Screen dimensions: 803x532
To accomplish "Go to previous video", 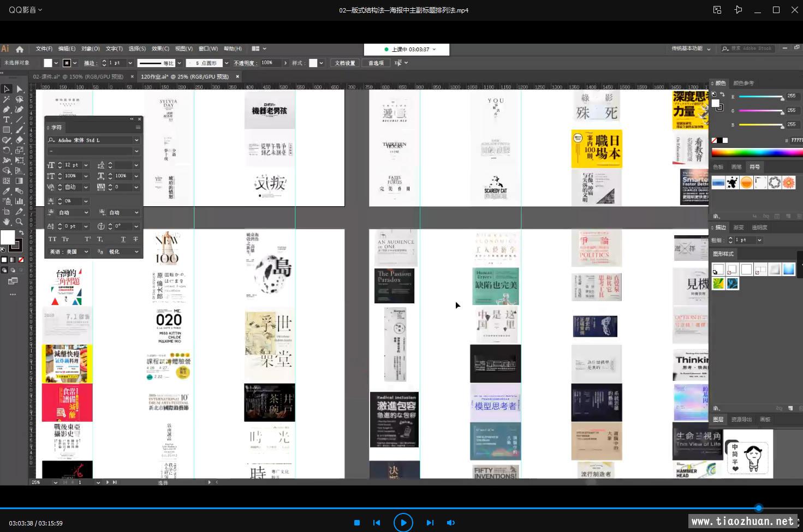I will click(x=377, y=523).
